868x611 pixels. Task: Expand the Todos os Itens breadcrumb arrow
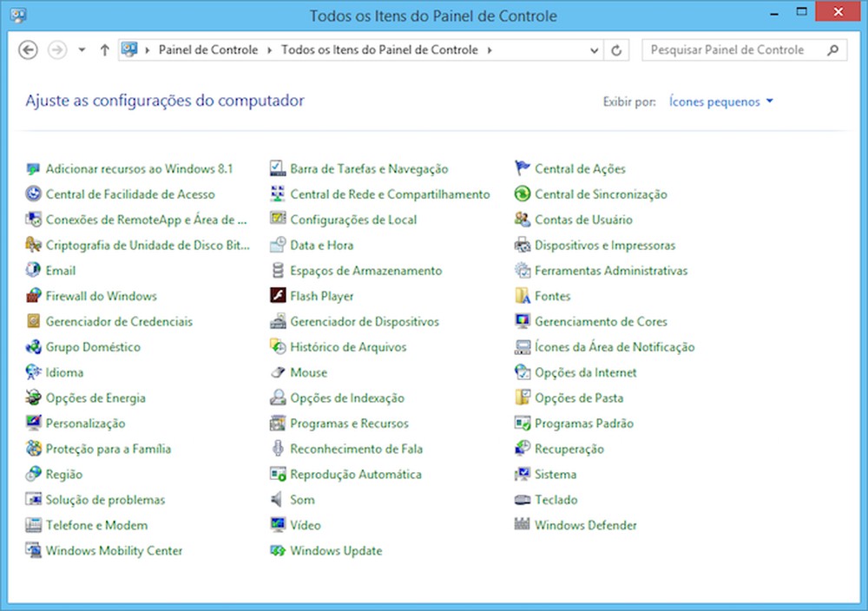click(x=490, y=50)
